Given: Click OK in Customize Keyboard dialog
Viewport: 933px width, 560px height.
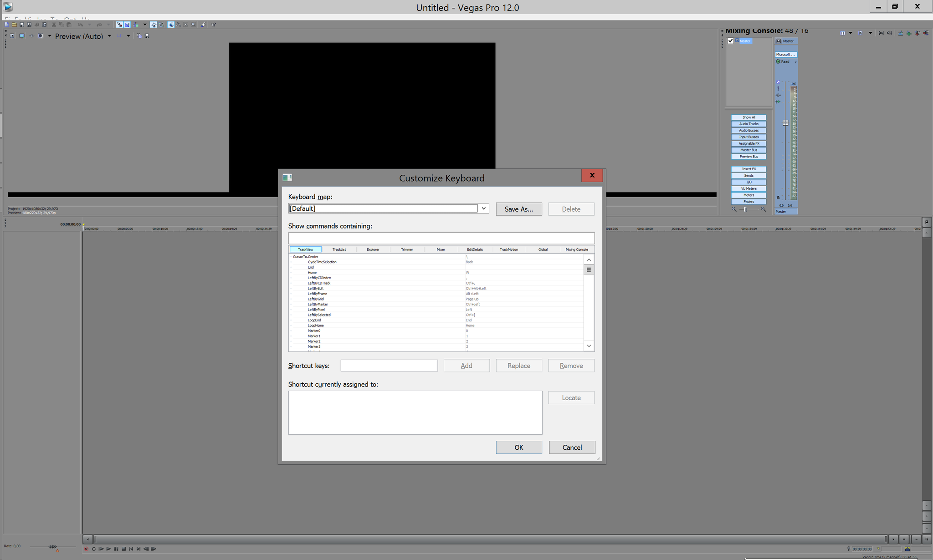Looking at the screenshot, I should coord(519,447).
